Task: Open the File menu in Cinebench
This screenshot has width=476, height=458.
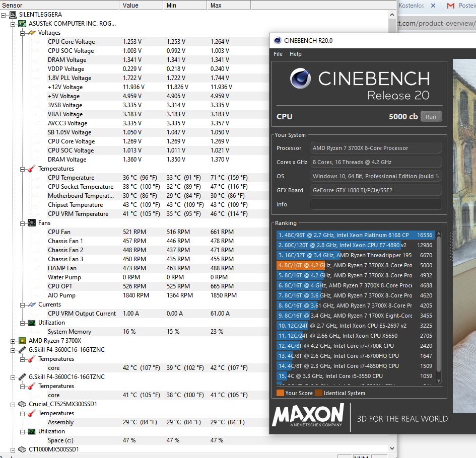Action: pos(278,54)
